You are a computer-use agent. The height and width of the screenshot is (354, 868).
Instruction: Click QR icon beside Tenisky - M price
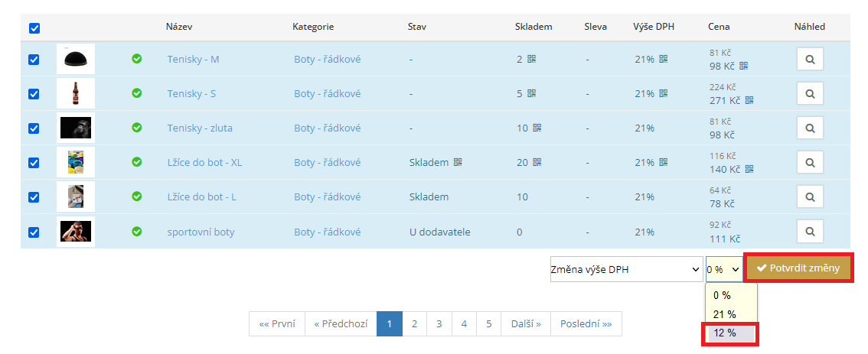[743, 66]
